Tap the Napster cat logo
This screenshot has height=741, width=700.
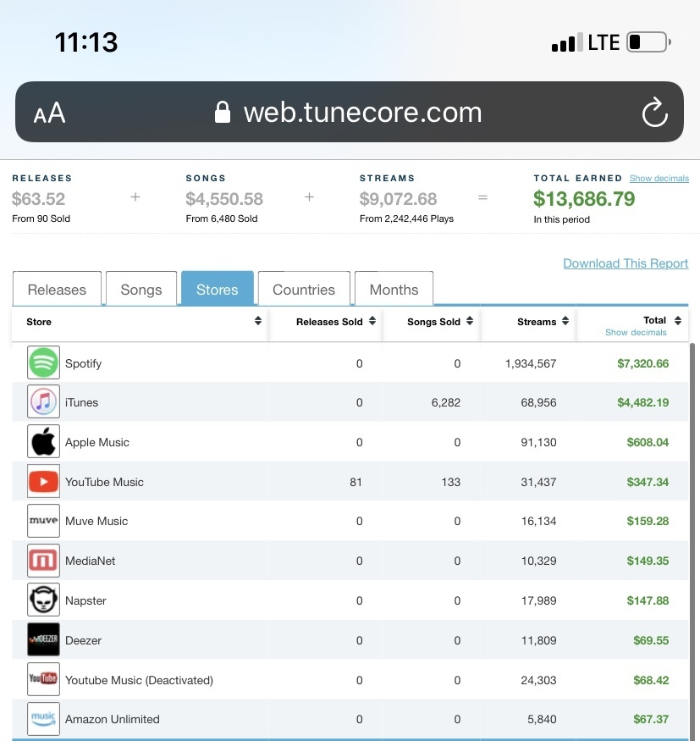pyautogui.click(x=43, y=600)
